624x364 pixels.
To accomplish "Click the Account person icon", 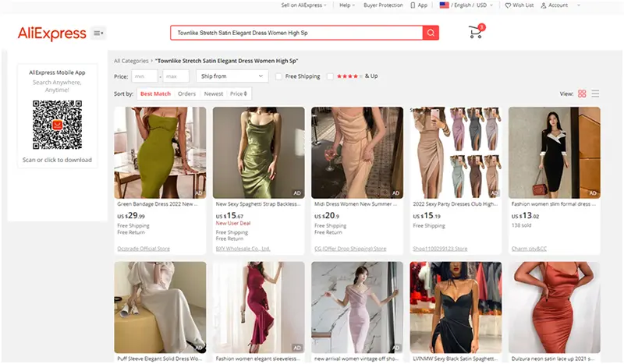I will click(544, 5).
